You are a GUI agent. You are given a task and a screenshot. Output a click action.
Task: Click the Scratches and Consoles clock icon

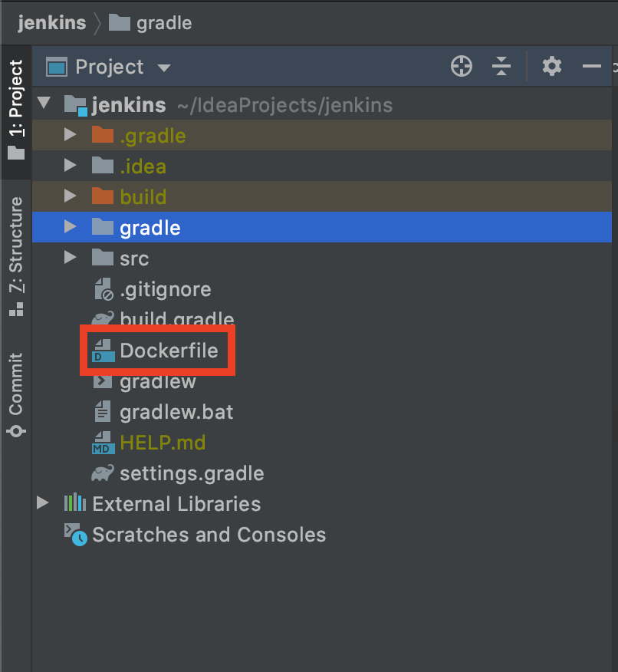click(x=75, y=535)
